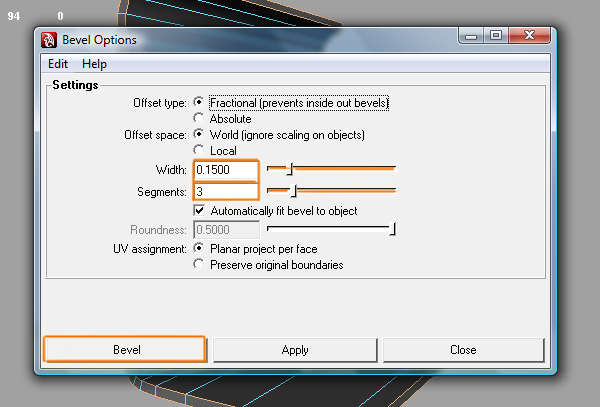This screenshot has width=600, height=407.
Task: Click the Maya icon in the Bevel Options title bar
Action: 49,40
